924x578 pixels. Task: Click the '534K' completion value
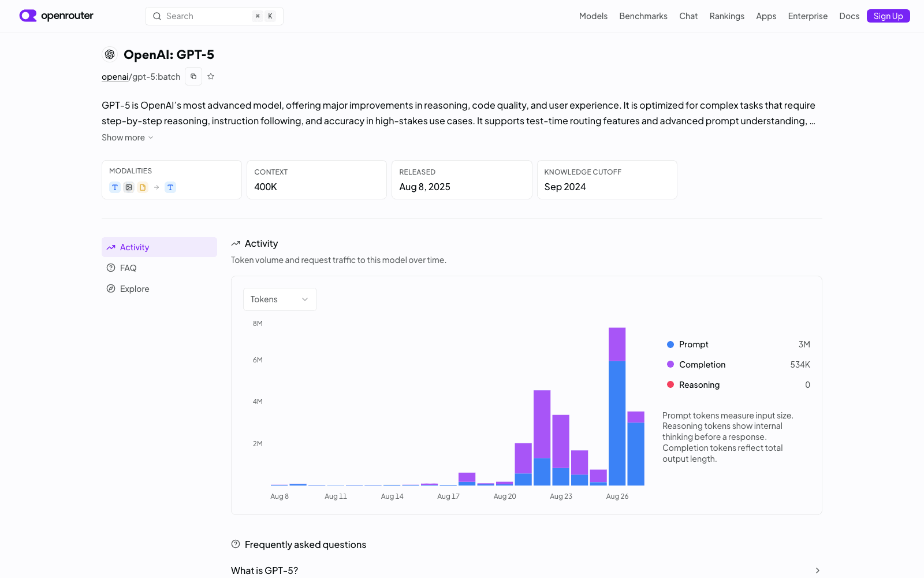pos(800,365)
